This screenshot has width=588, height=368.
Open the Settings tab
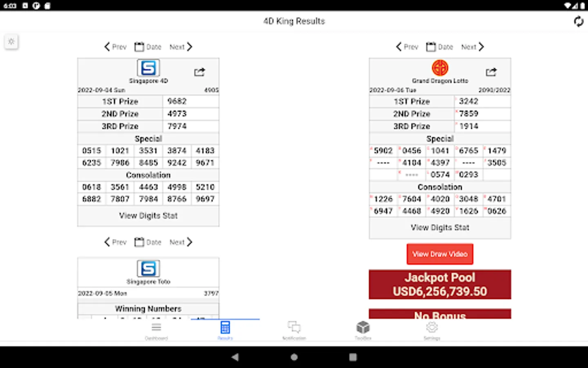[432, 331]
